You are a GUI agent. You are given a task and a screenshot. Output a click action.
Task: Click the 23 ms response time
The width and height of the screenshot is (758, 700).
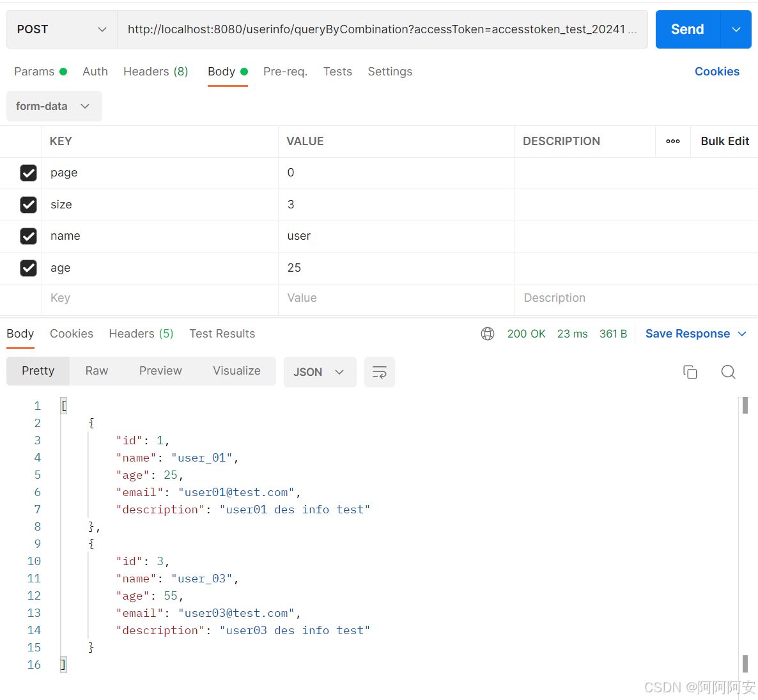click(x=573, y=334)
